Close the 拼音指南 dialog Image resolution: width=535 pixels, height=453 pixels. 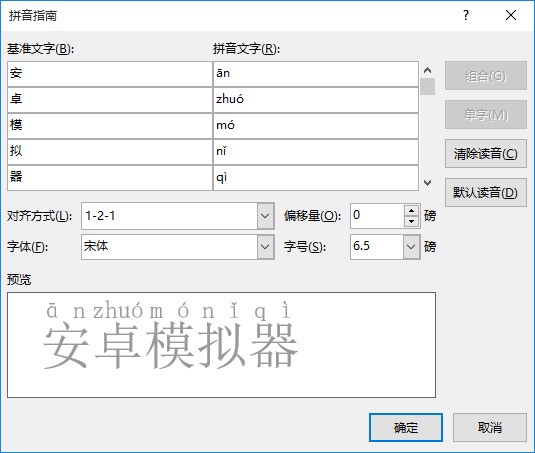(x=511, y=15)
